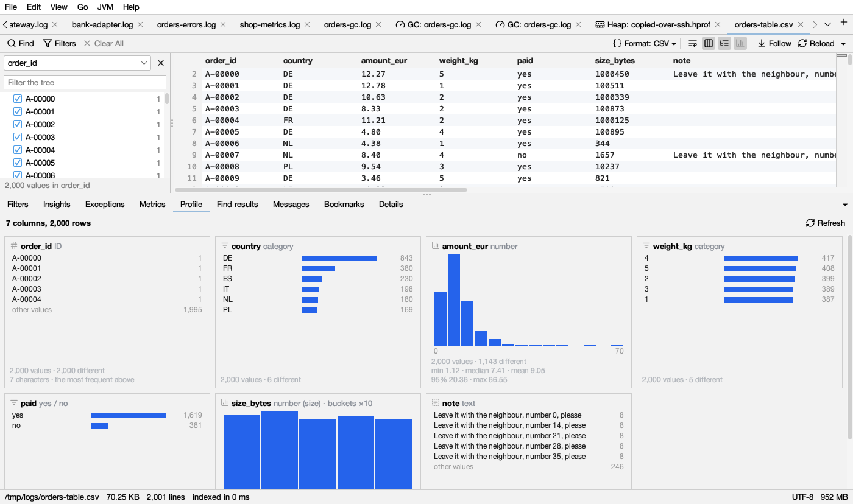
Task: Close the bank-adapter.log tab
Action: tap(140, 24)
